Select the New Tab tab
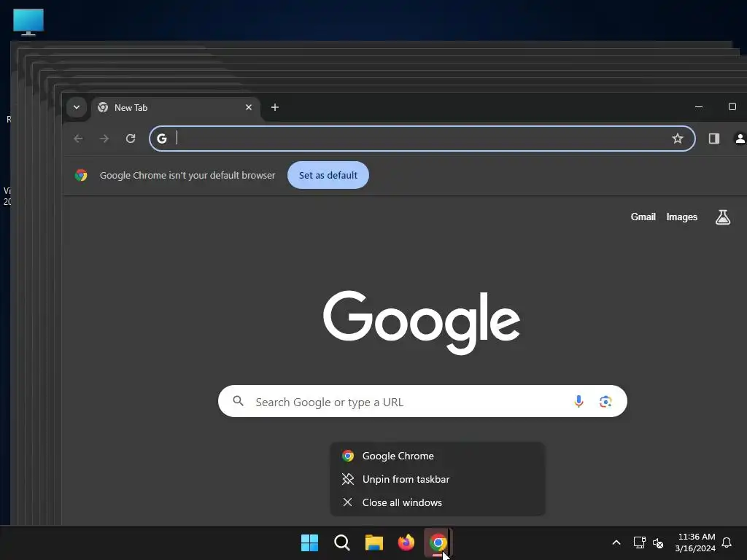 click(175, 108)
